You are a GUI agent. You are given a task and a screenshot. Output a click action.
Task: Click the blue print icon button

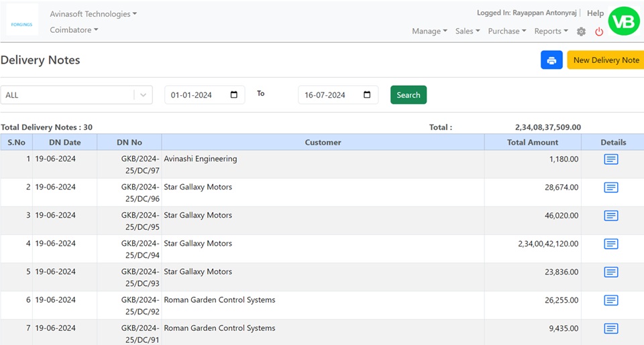click(x=551, y=60)
